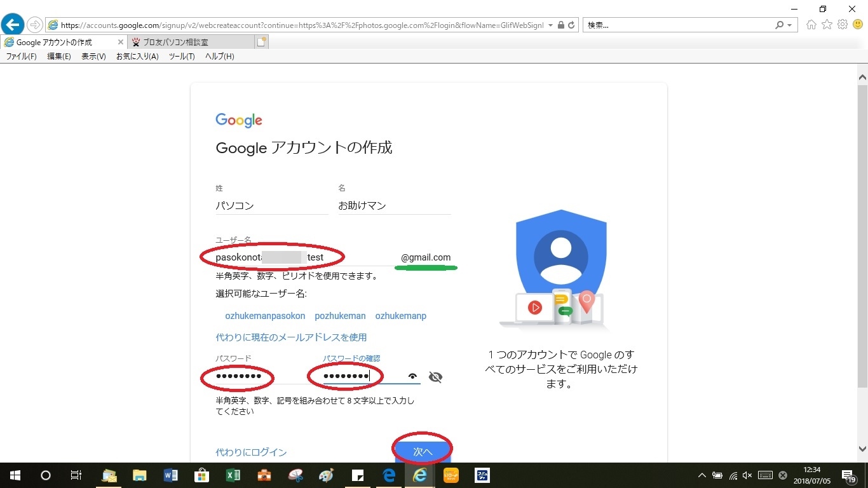The width and height of the screenshot is (868, 488).
Task: Click the browser Forward arrow button
Action: [35, 25]
